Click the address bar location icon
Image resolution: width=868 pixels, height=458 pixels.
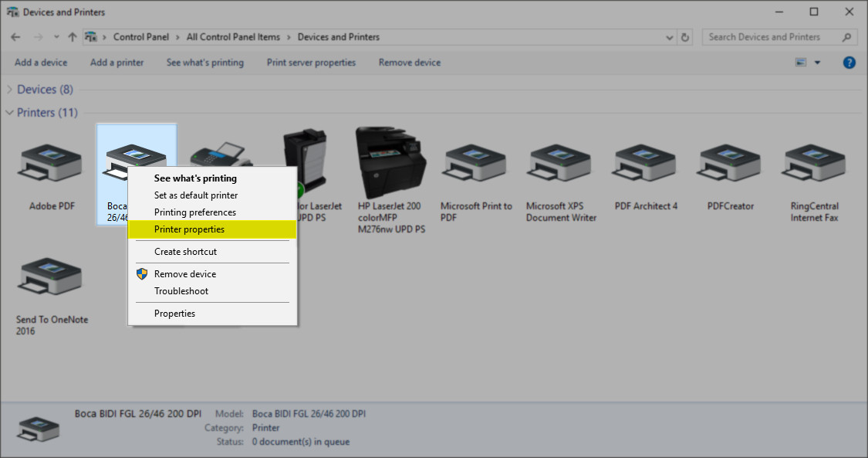click(91, 37)
